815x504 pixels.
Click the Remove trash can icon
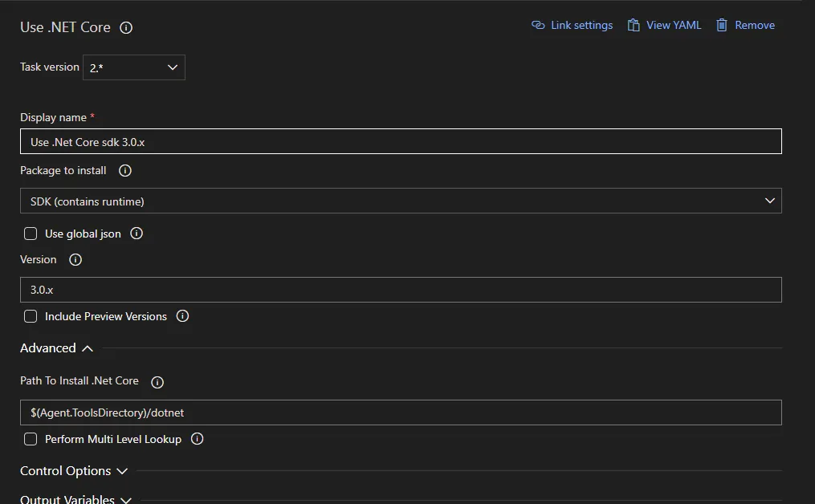722,25
